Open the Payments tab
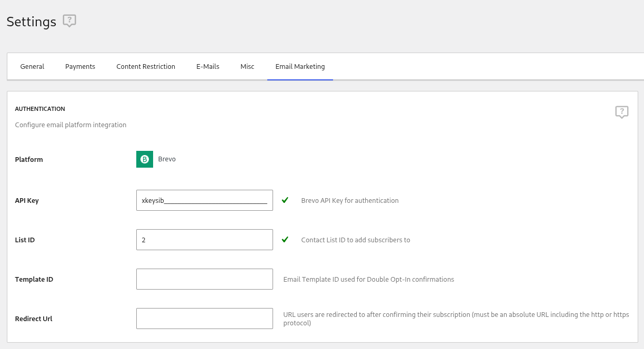This screenshot has width=644, height=349. tap(80, 66)
